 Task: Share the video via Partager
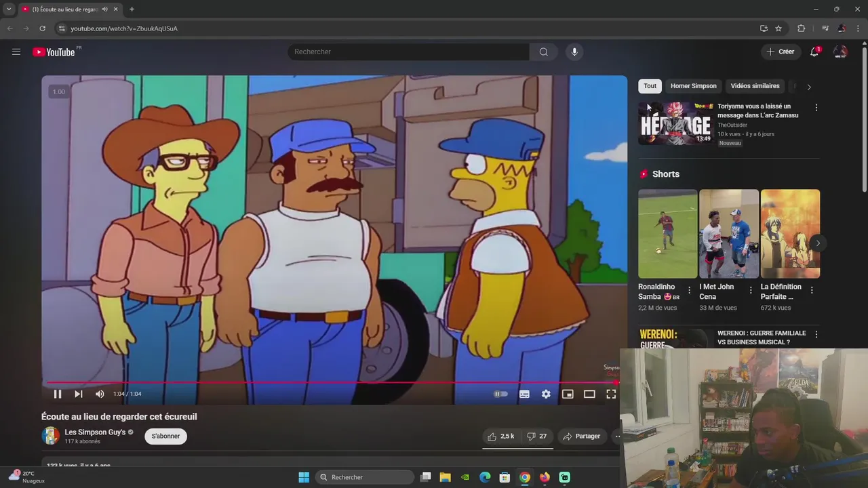[582, 436]
